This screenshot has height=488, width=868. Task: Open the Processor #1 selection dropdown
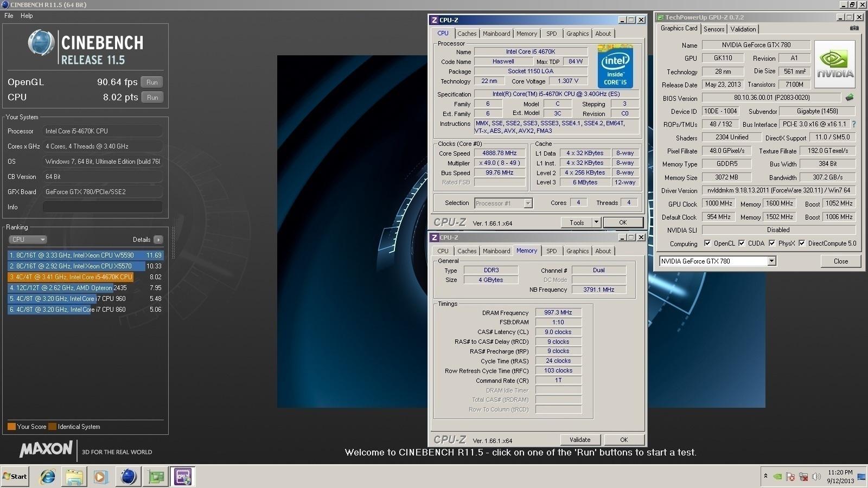pyautogui.click(x=503, y=203)
